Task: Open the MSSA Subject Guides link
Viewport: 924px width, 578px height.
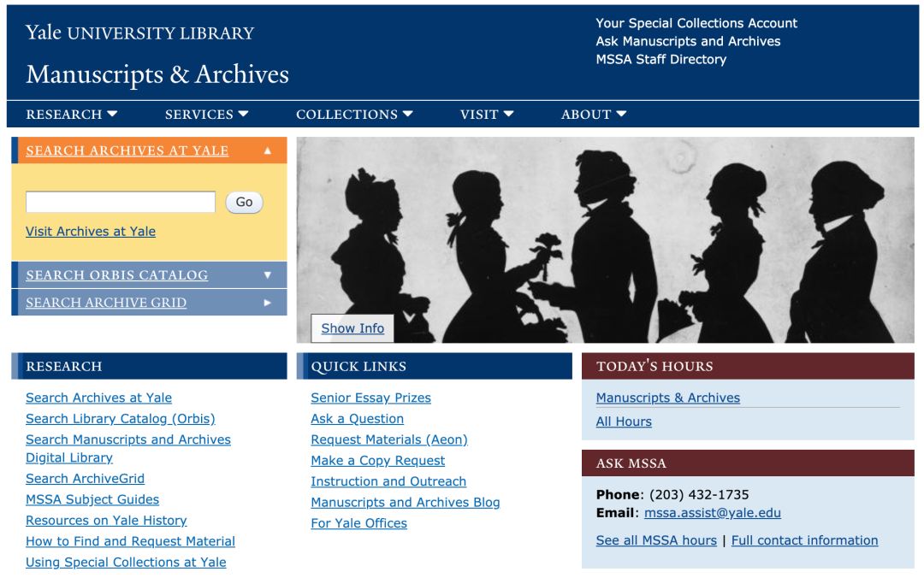Action: click(92, 499)
